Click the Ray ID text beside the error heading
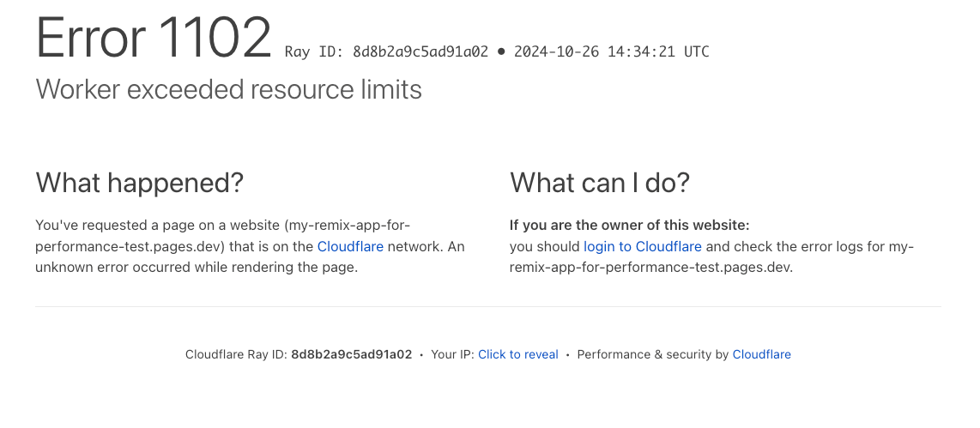Viewport: 980px width, 428px height. (x=386, y=51)
